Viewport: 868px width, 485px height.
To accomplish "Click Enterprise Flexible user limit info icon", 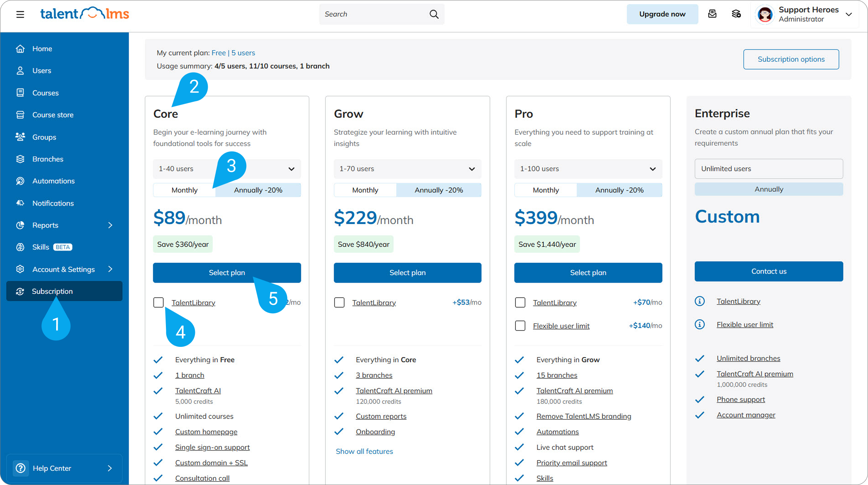I will point(700,325).
